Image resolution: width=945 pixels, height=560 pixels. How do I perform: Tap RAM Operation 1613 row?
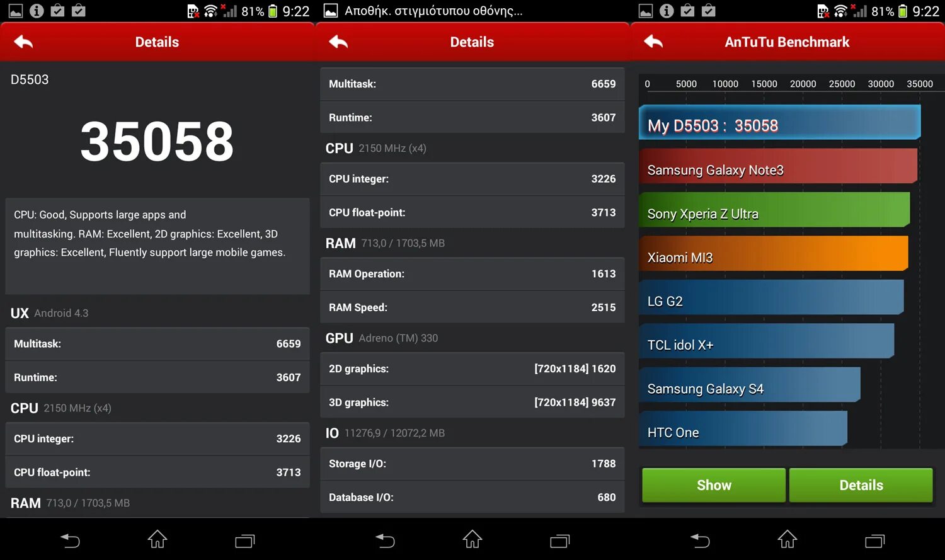point(472,274)
